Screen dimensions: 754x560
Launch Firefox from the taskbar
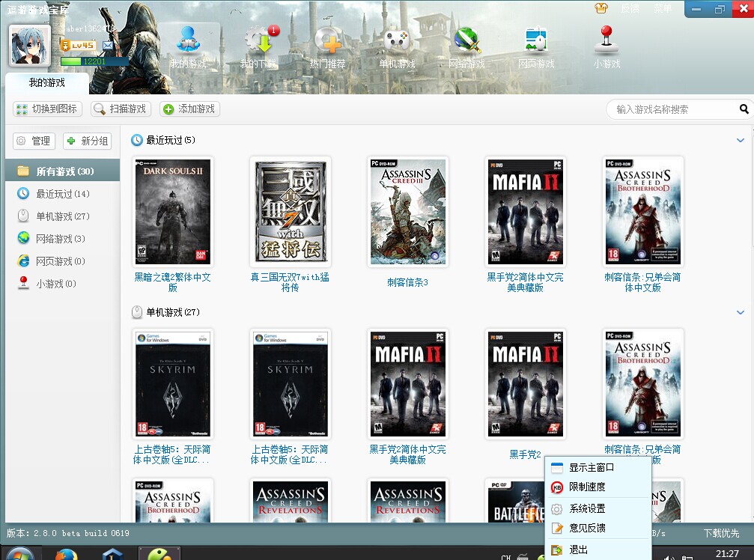65,554
